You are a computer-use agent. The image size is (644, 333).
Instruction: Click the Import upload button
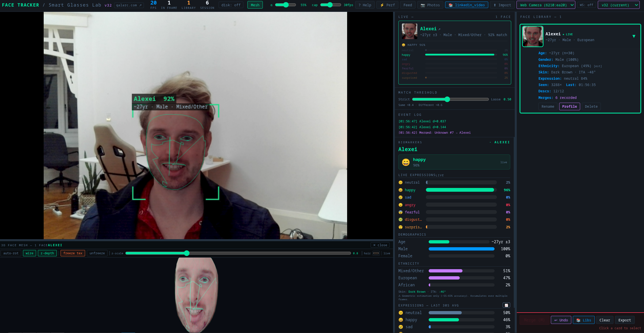point(502,5)
